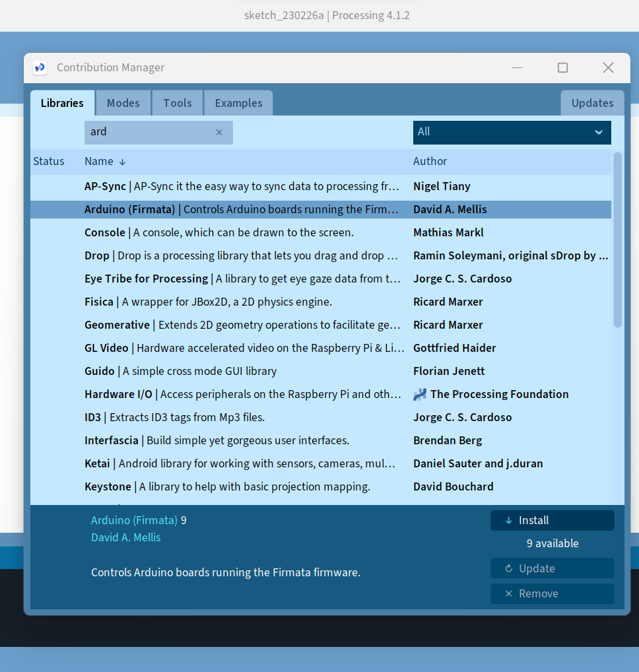This screenshot has height=672, width=639.
Task: Click author Gottfried Haider
Action: coord(455,349)
